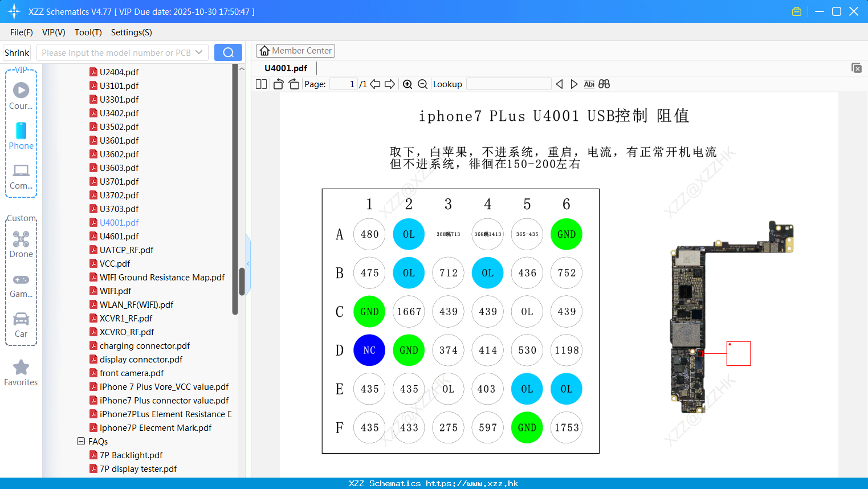Rotate the page clockwise
The image size is (868, 489).
pos(294,84)
